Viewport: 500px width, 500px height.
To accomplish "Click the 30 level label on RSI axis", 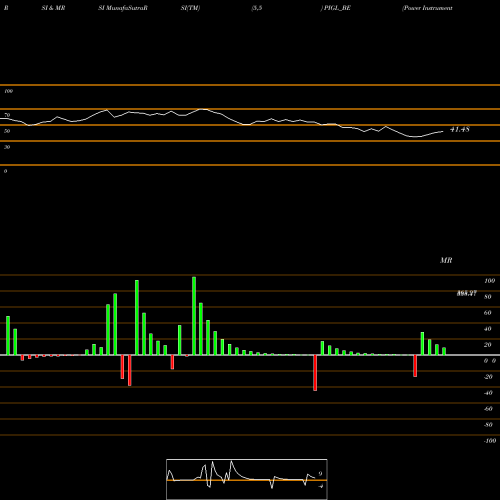I will pos(7,147).
